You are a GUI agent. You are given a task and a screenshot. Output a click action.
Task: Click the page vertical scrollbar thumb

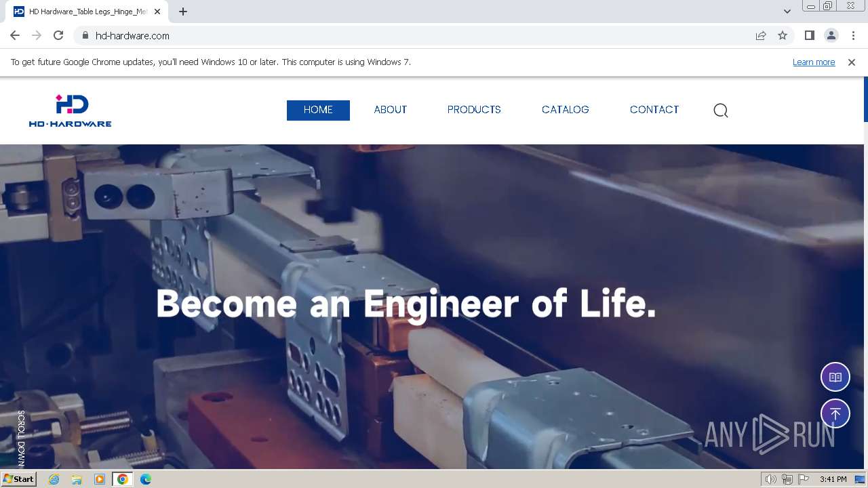(x=866, y=99)
